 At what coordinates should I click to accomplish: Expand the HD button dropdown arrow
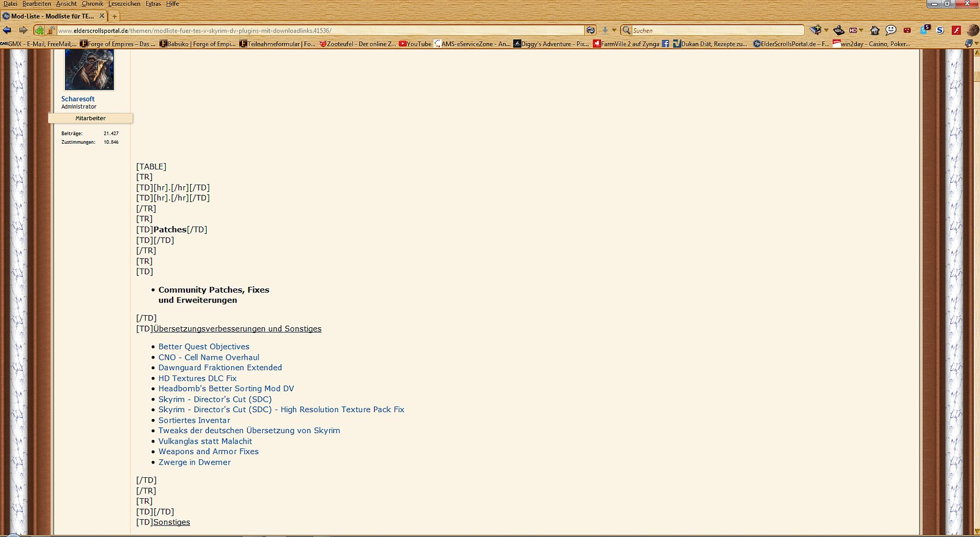coord(861,30)
